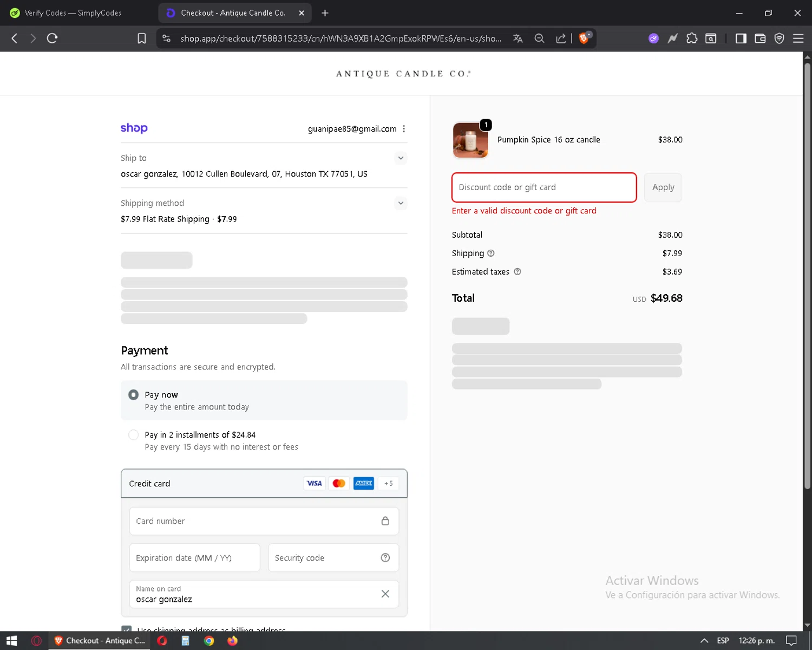Close the Checkout - Antique Candle Co. tab
The height and width of the screenshot is (650, 812).
coord(302,13)
